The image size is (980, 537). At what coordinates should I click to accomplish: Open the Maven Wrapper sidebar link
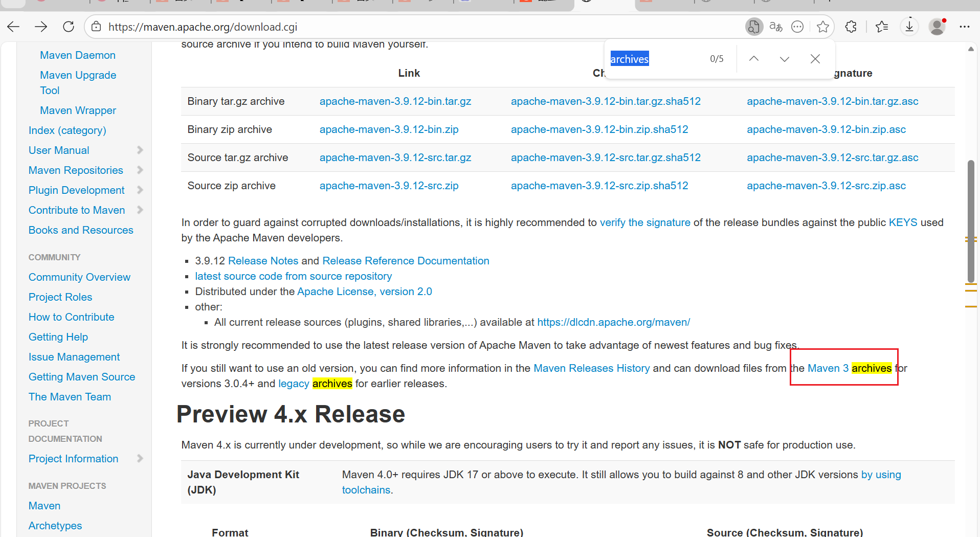78,110
